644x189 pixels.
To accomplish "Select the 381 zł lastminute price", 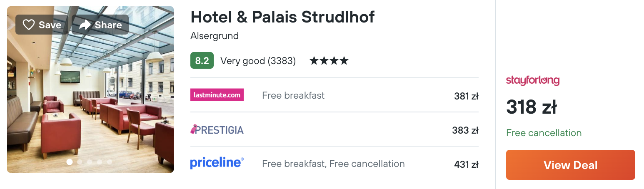I will pos(466,96).
